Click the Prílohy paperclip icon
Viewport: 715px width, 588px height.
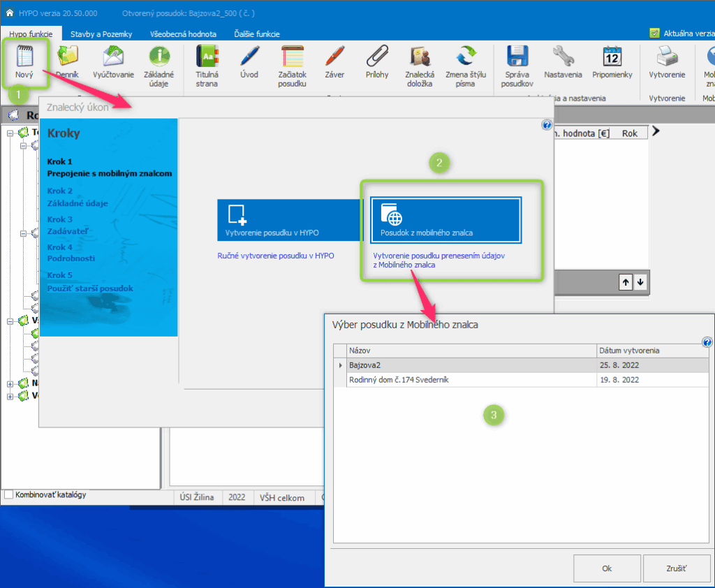tap(377, 57)
